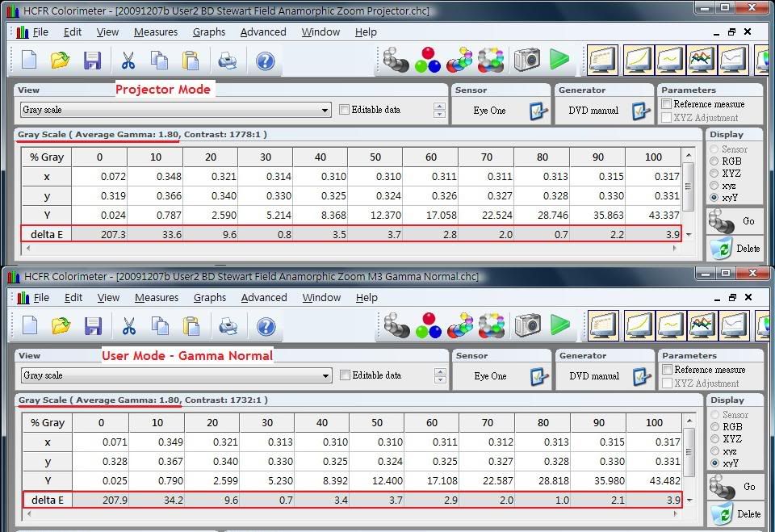Screen dimensions: 775x532
Task: Open Eye One sensor settings in Projector window
Action: (538, 111)
